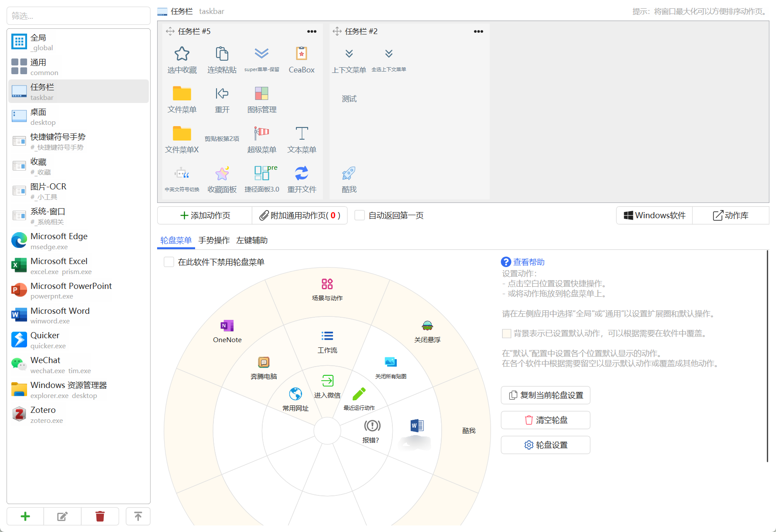Image resolution: width=776 pixels, height=532 pixels.
Task: Toggle the 自动返回第一页 checkbox
Action: (360, 216)
